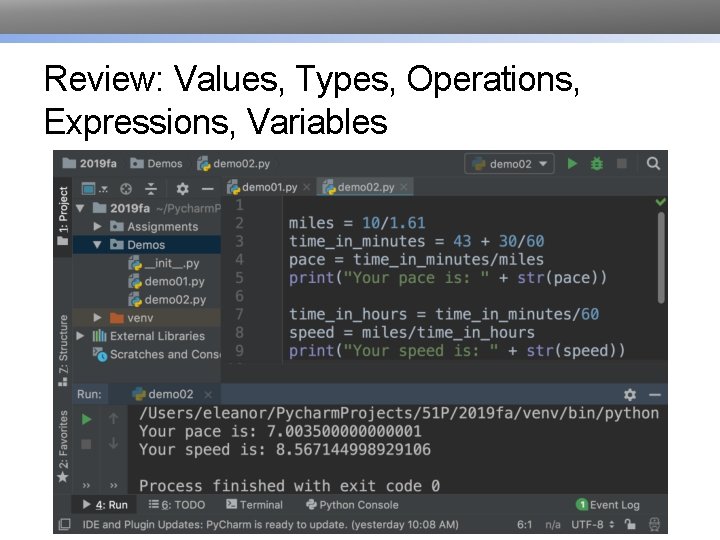
Task: Hide the Run panel with minus icon
Action: (x=655, y=395)
